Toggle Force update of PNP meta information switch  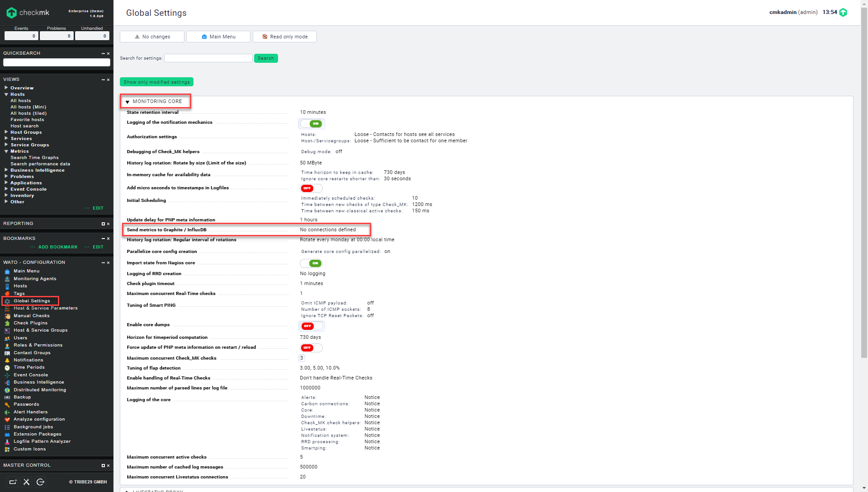pos(311,348)
